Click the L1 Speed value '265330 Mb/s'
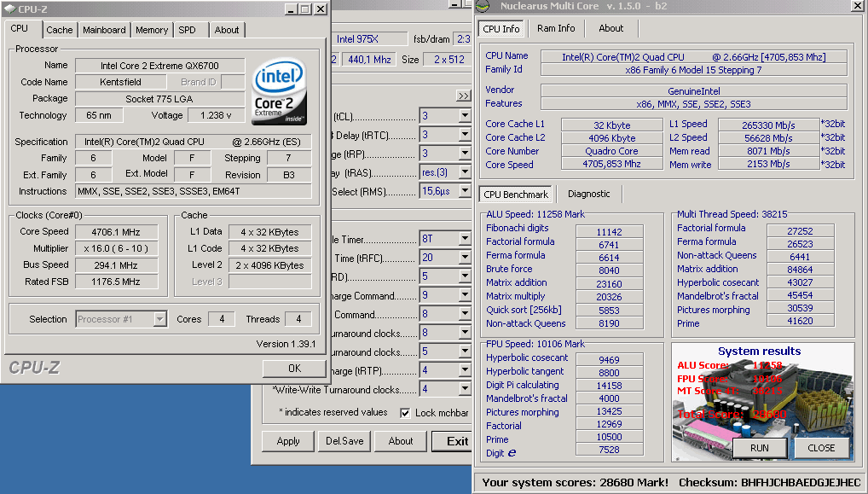The width and height of the screenshot is (868, 494). coord(768,125)
